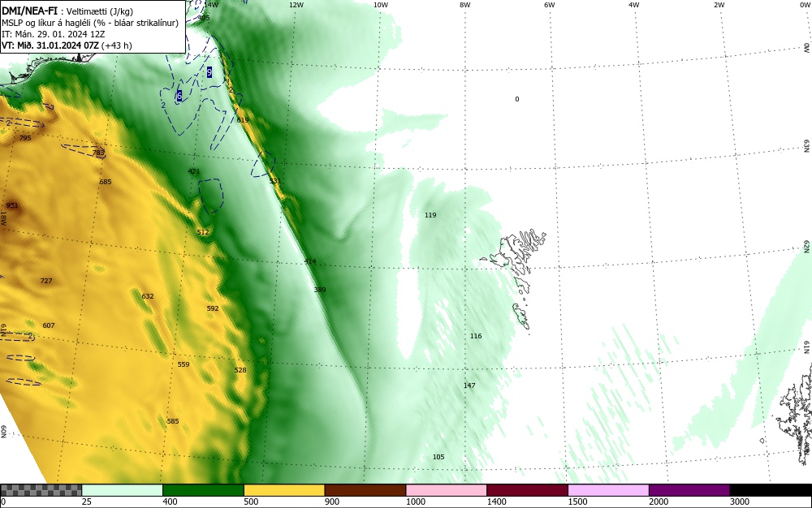The image size is (812, 508).
Task: Click the map value '389'
Action: tap(319, 290)
